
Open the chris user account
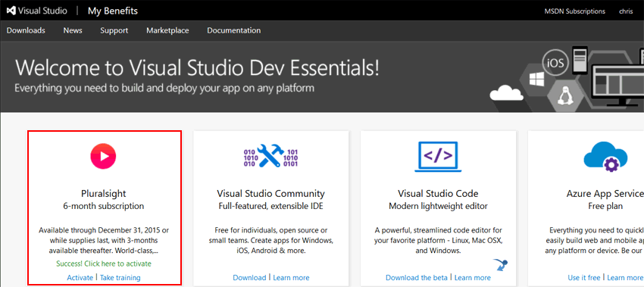[x=626, y=11]
